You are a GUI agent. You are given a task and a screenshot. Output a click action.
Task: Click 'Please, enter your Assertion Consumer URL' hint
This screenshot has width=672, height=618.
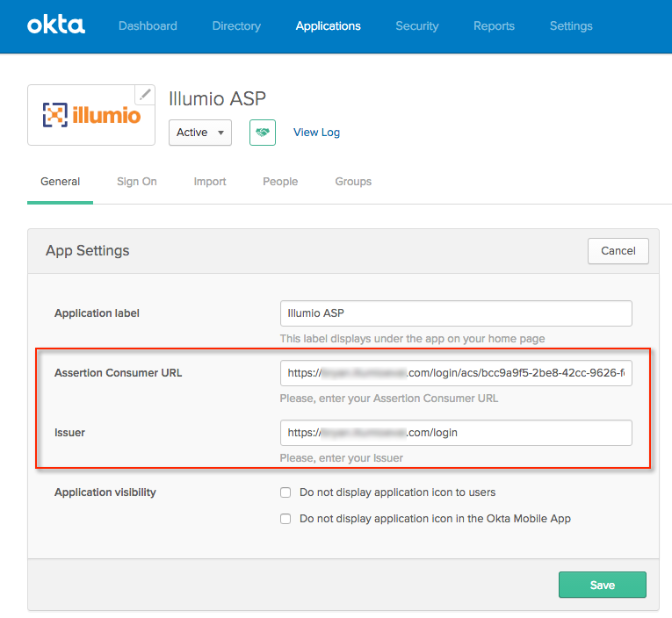point(389,399)
